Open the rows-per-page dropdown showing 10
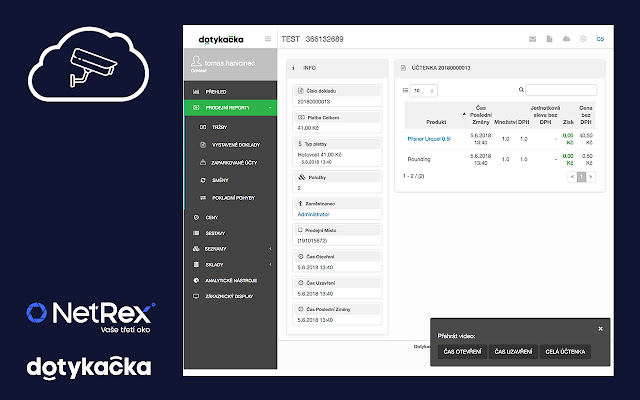640x400 pixels. tap(424, 91)
